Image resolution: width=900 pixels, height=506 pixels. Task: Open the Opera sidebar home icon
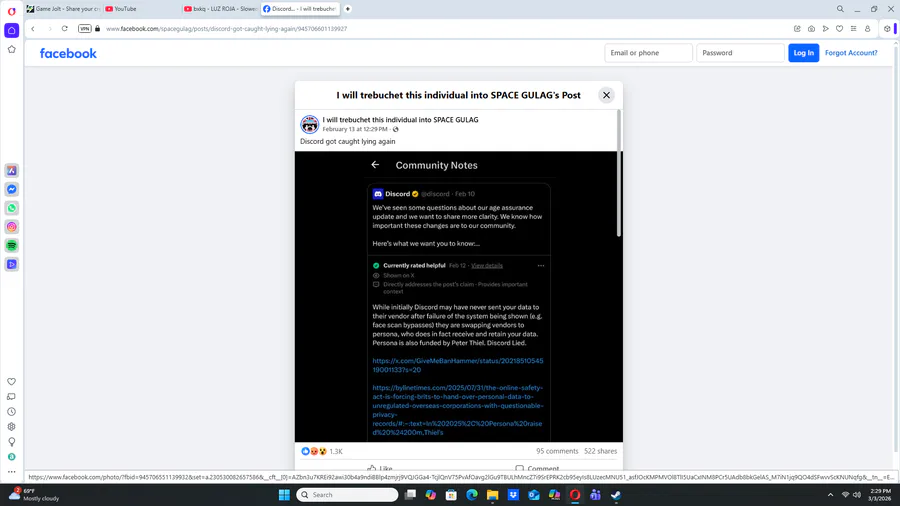pyautogui.click(x=11, y=30)
